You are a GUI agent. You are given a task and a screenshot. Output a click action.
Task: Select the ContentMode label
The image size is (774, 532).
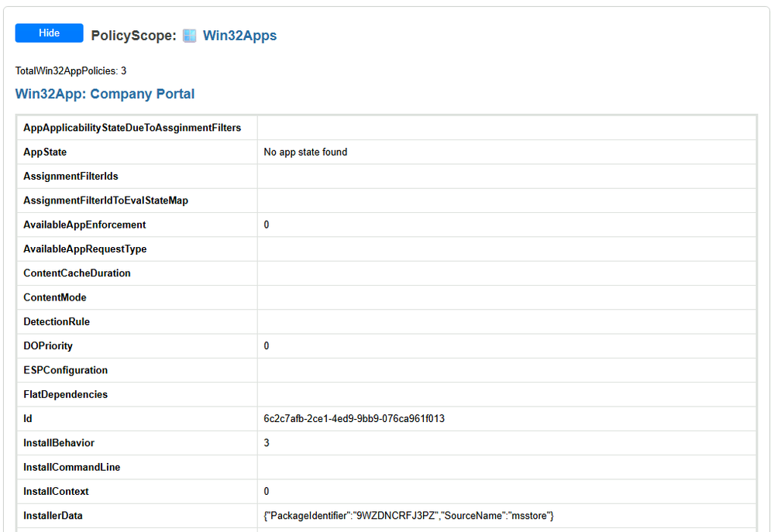[x=55, y=297]
